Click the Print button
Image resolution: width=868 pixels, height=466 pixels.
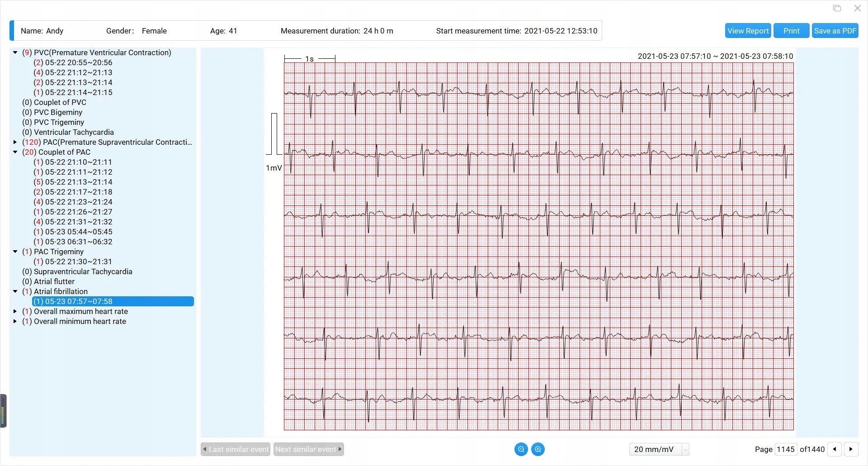click(x=791, y=31)
